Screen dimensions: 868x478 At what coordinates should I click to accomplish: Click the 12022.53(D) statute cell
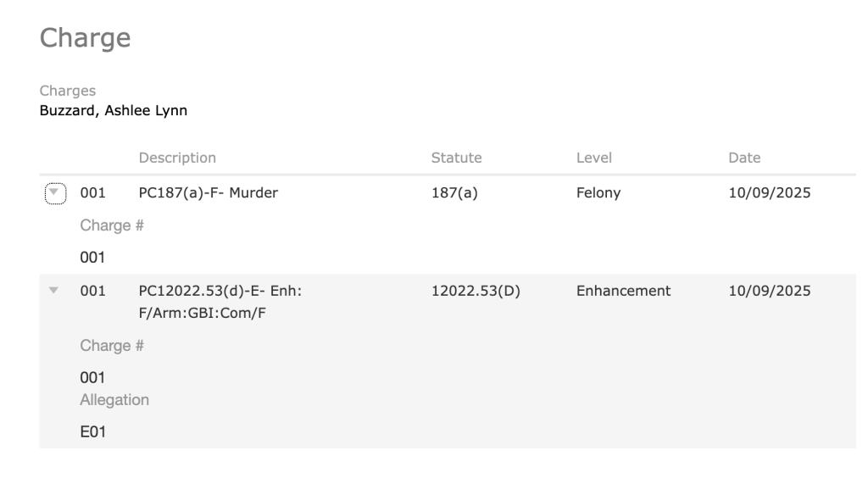(x=476, y=291)
